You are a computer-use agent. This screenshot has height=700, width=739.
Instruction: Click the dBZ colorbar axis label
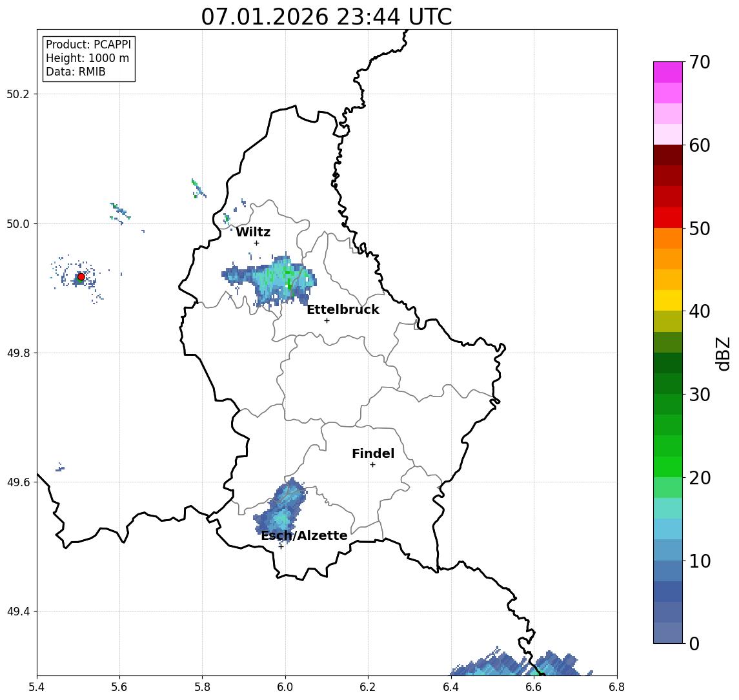coord(723,354)
